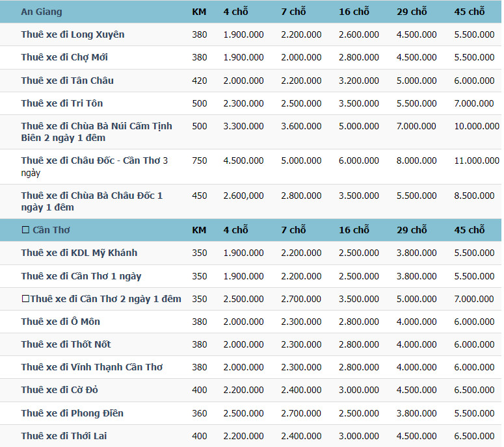Select the Thuê xe đi Ô Môn link
This screenshot has width=504, height=447.
pyautogui.click(x=60, y=322)
